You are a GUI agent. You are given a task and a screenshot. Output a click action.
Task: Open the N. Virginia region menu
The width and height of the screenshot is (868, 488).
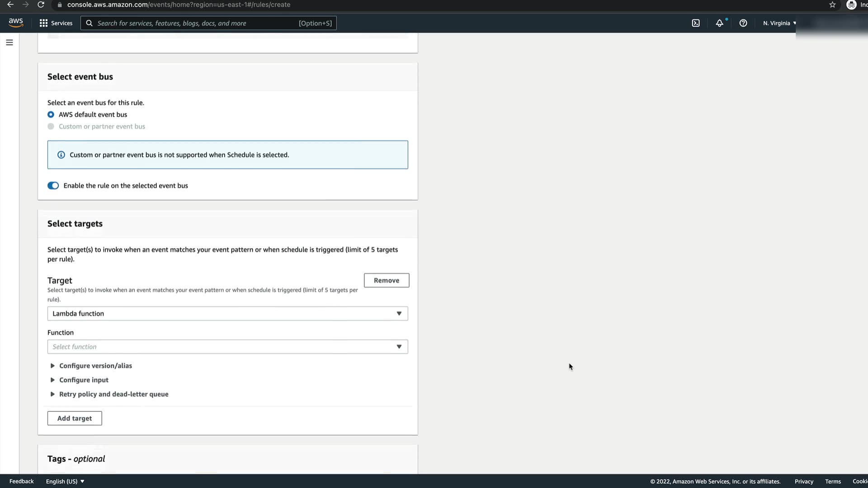click(779, 23)
